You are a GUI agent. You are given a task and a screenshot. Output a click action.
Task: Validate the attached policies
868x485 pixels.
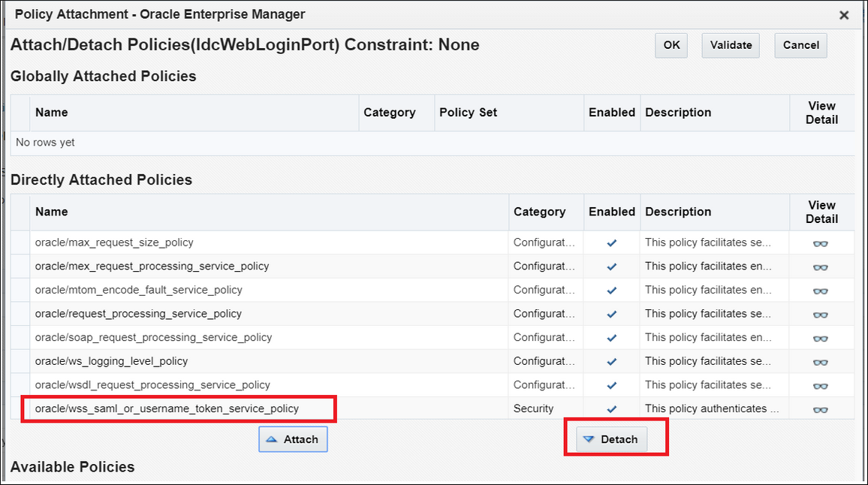point(731,45)
